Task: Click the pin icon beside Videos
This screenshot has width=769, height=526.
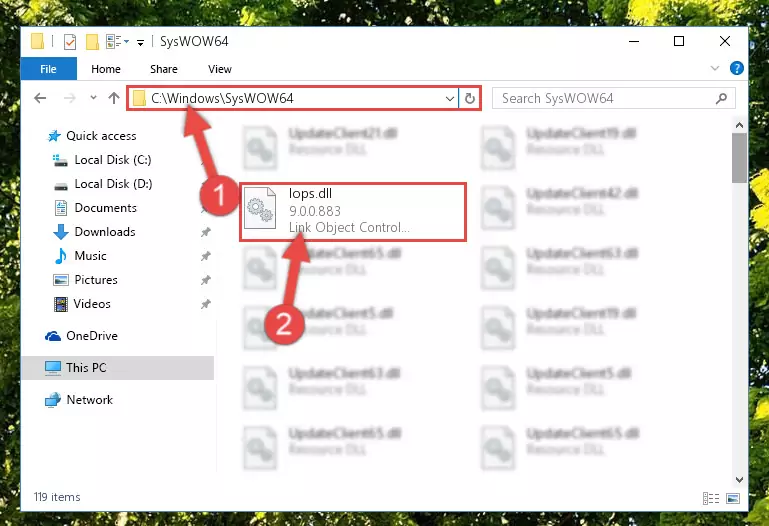Action: [205, 304]
